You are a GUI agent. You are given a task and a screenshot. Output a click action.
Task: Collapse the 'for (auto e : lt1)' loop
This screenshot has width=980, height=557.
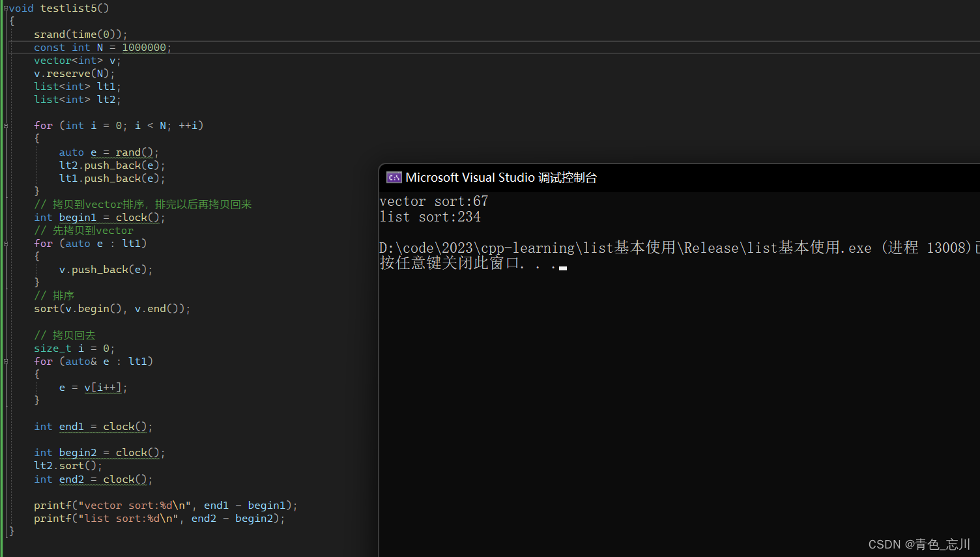click(6, 244)
